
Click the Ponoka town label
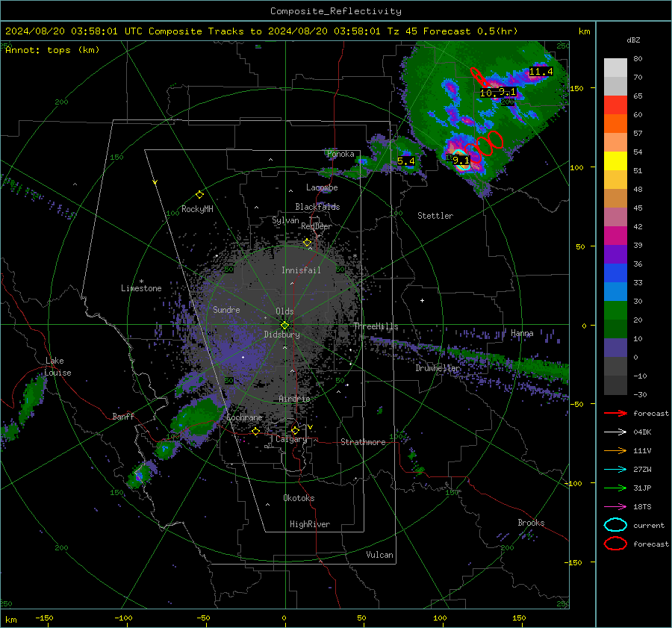[x=340, y=154]
